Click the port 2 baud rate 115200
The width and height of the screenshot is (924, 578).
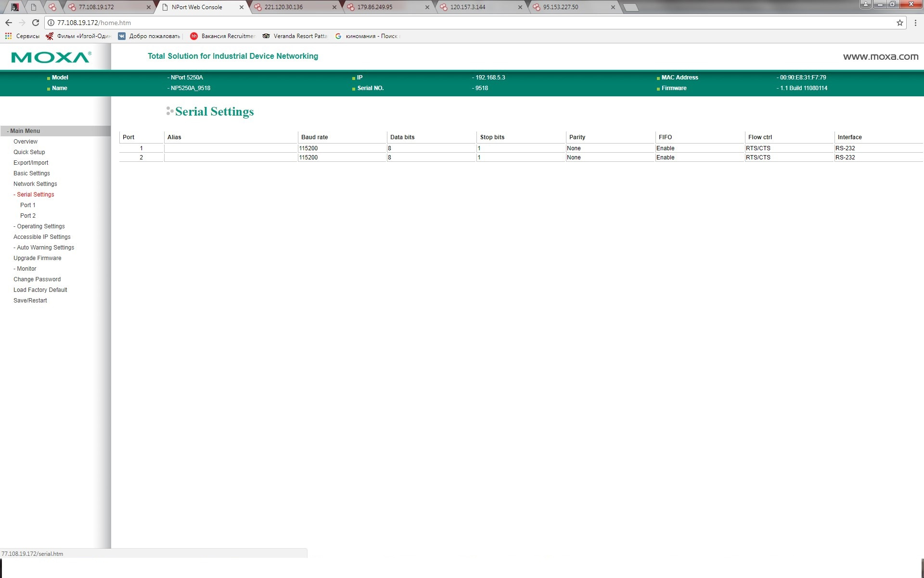(x=308, y=158)
